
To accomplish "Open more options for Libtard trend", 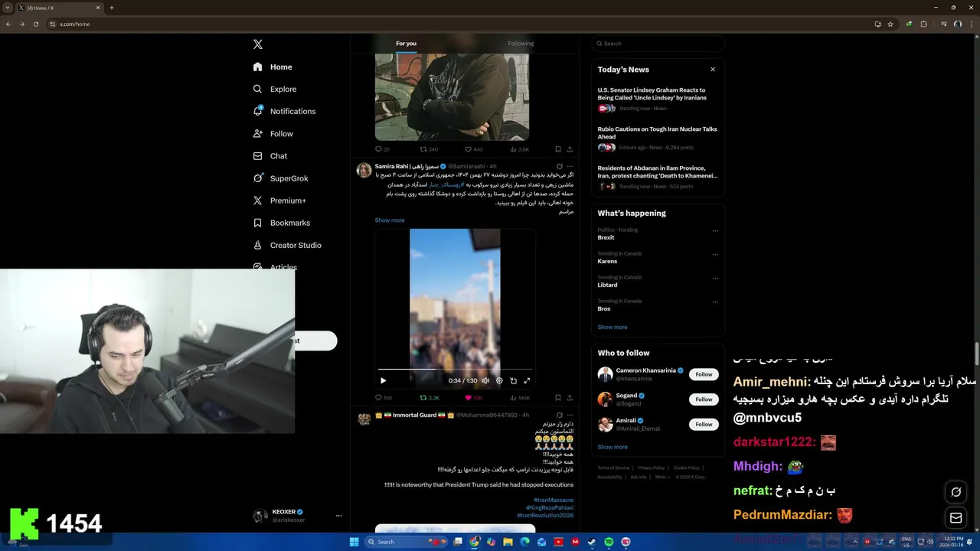I will click(x=715, y=278).
